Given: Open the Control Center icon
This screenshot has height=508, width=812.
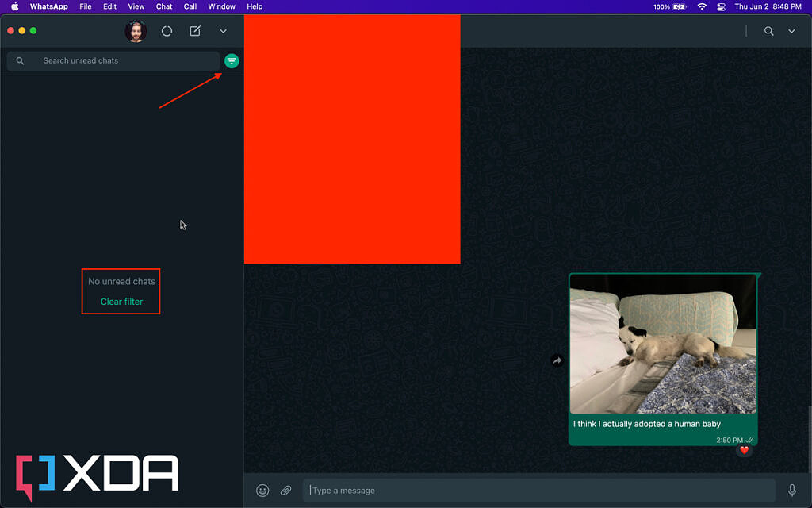Looking at the screenshot, I should coord(720,6).
